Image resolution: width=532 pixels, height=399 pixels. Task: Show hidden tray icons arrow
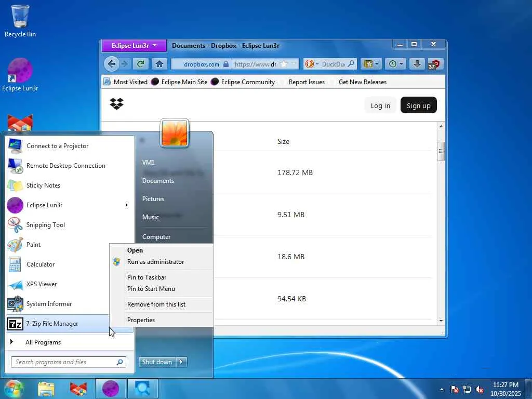[442, 389]
